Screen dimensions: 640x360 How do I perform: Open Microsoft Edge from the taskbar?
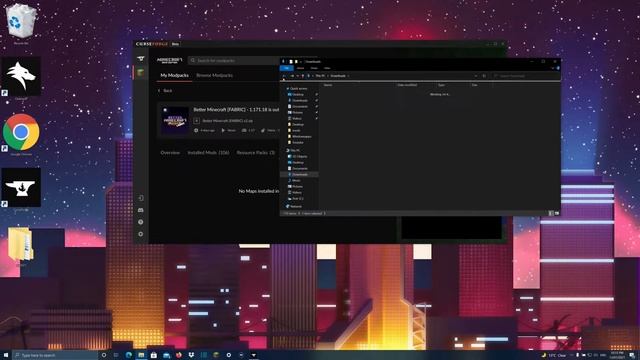pyautogui.click(x=129, y=355)
